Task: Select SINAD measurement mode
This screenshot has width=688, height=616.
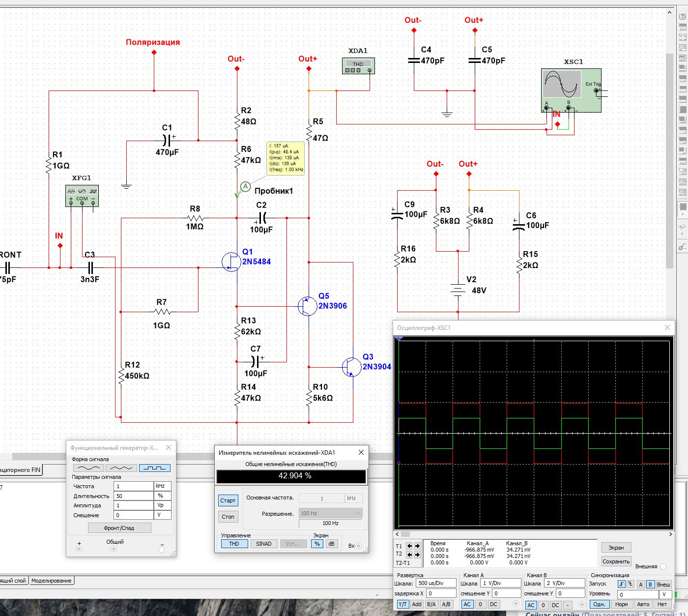Action: (263, 544)
